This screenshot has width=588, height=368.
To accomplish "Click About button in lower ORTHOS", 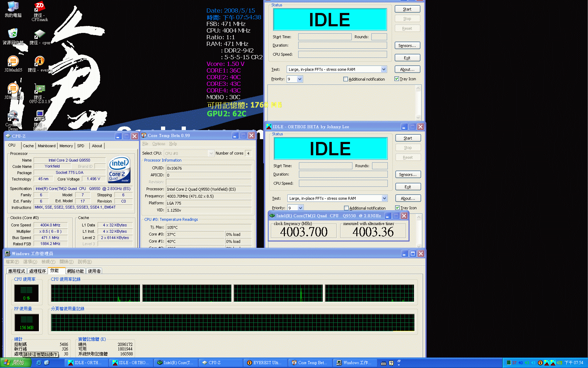I will pos(408,198).
